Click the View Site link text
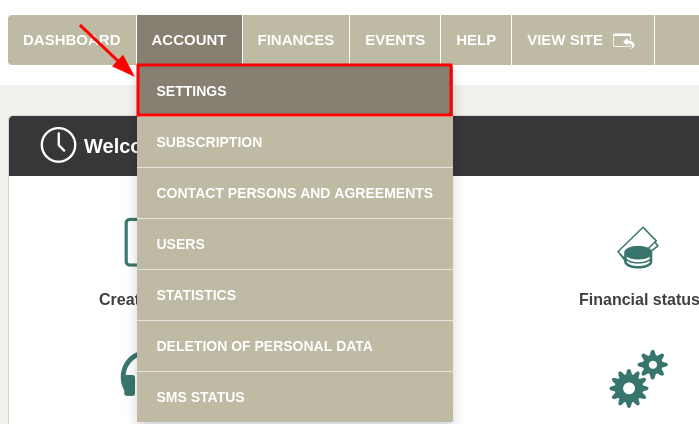The image size is (699, 424). pyautogui.click(x=565, y=40)
